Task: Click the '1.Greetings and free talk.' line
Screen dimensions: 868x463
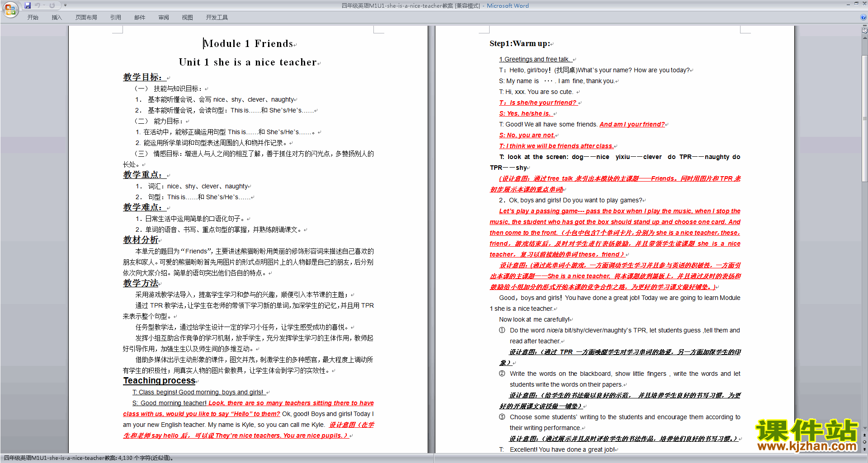Action: (x=535, y=59)
